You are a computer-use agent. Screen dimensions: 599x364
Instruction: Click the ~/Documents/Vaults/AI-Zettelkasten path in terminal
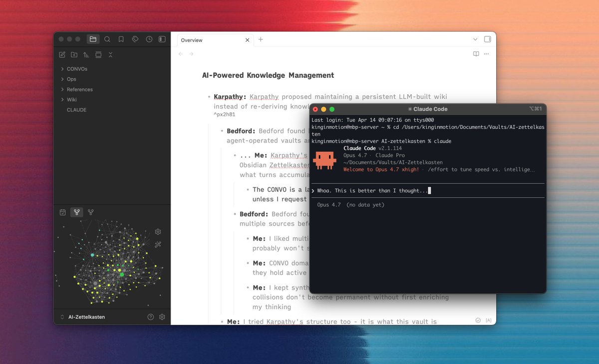pos(393,162)
